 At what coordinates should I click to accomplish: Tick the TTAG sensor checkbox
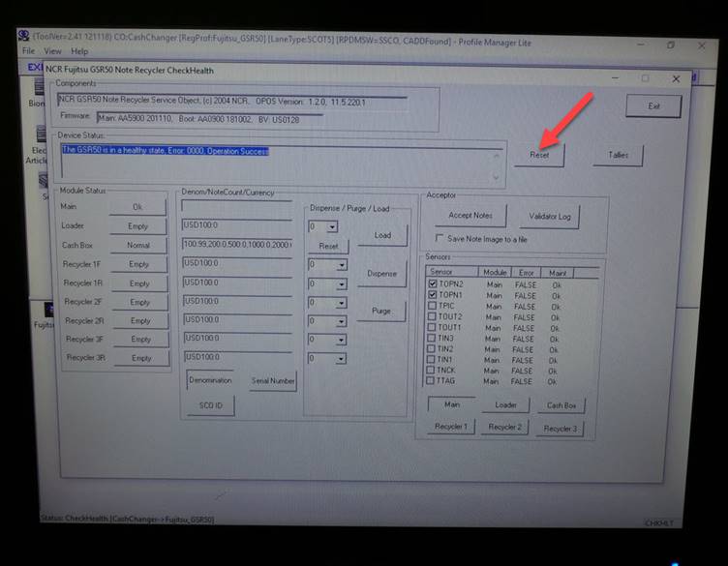click(x=433, y=381)
